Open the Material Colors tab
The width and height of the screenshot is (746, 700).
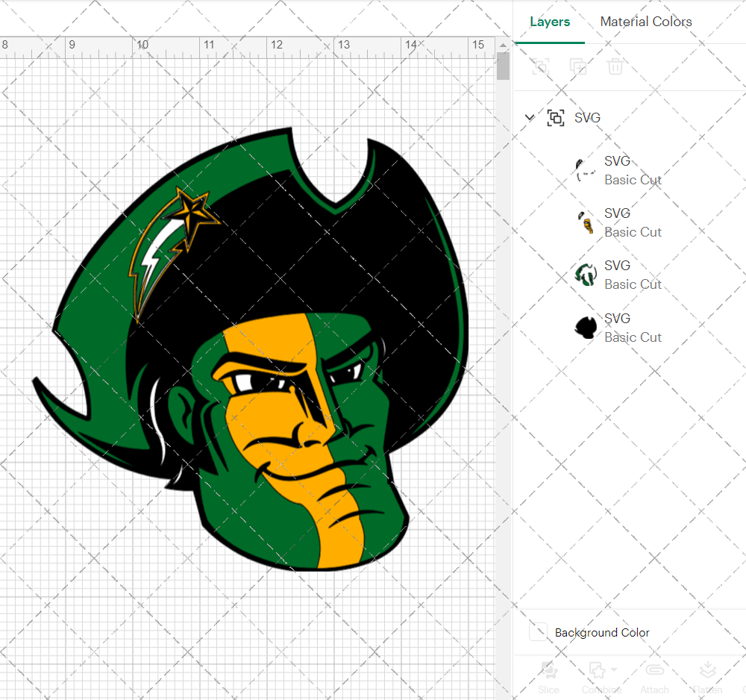click(645, 22)
